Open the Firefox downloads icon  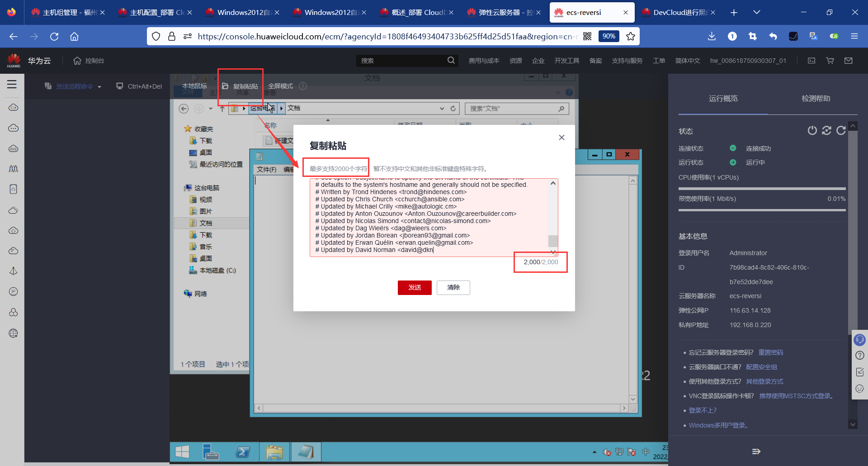[x=712, y=36]
